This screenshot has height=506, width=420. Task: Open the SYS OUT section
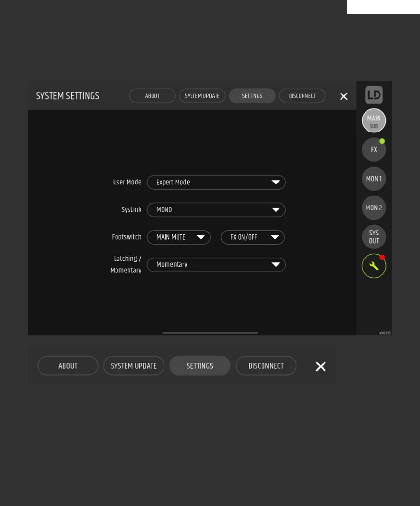[374, 237]
